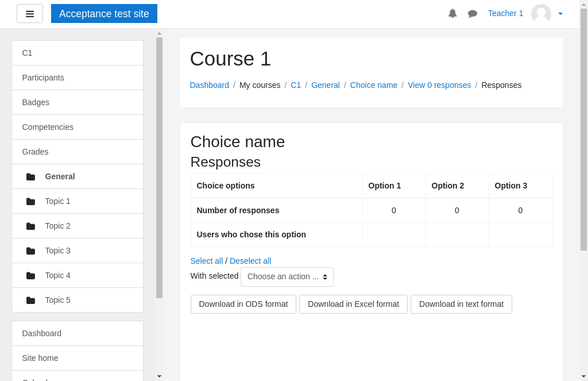Click the main page scrollbar thumb
The width and height of the screenshot is (588, 381).
tap(583, 129)
